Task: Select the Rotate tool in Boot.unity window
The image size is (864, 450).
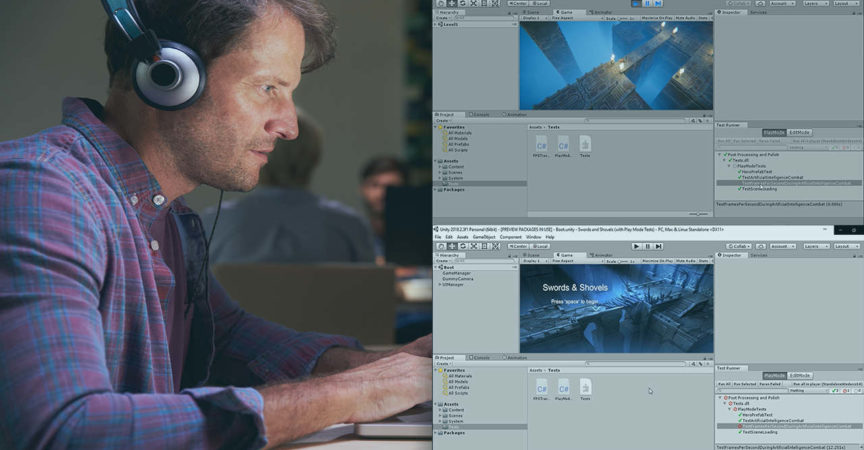Action: point(463,246)
